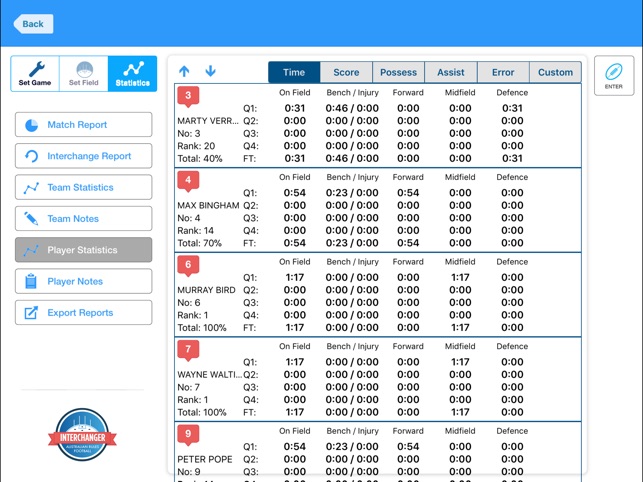Select WAYNE WALTI... player name

coord(210,375)
